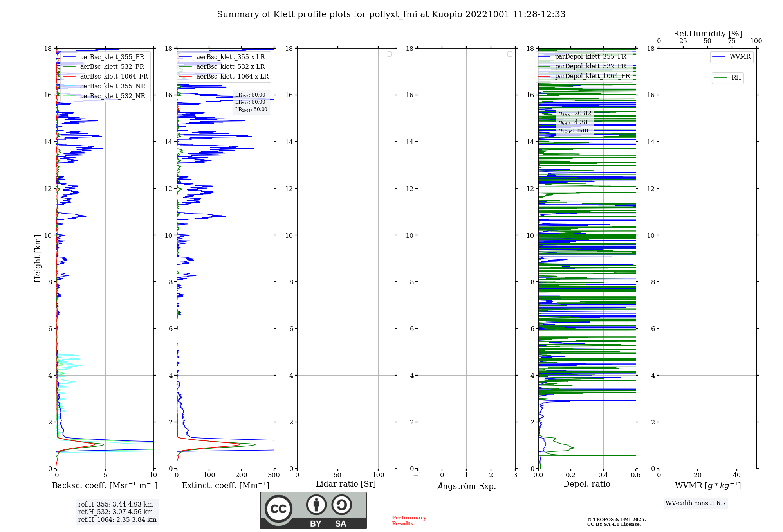Viewport: 783px width, 532px height.
Task: Click the TROPOS & FMI 2025 copyright text
Action: (616, 519)
